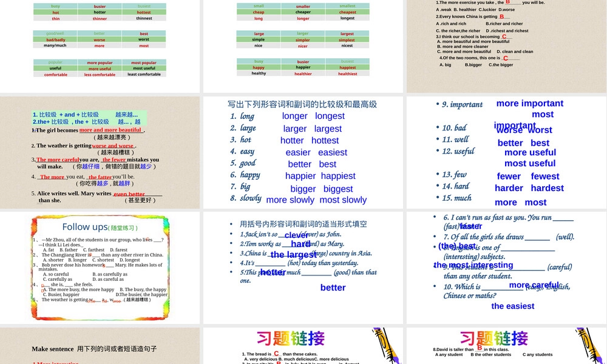Click the 'thinnest' table cell
Screen dimensions: 607x364
pos(144,18)
